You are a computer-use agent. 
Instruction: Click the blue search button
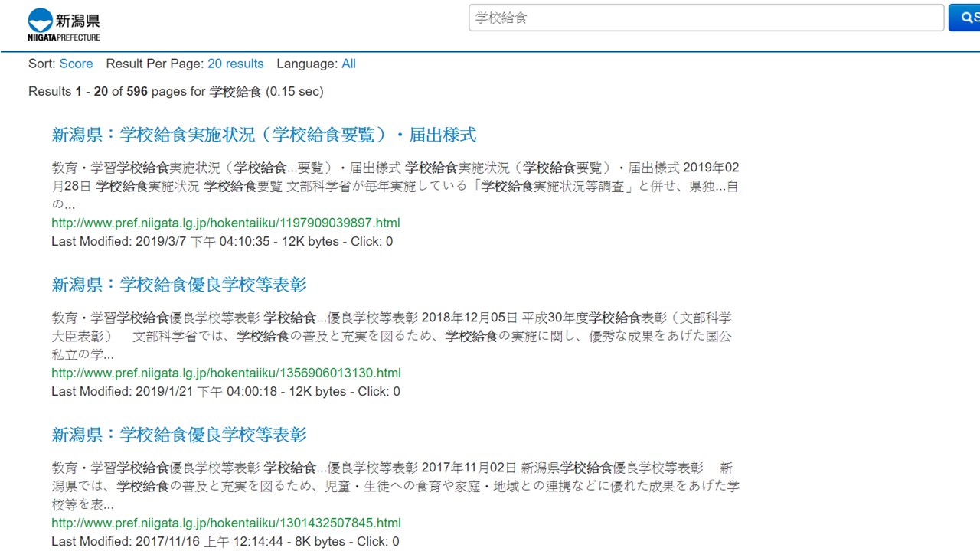[x=965, y=18]
